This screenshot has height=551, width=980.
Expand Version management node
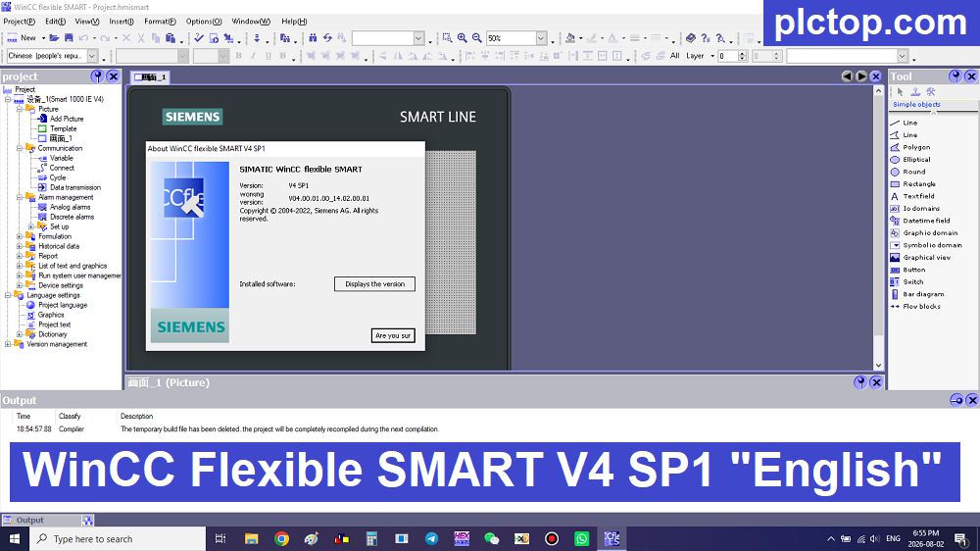pyautogui.click(x=8, y=344)
